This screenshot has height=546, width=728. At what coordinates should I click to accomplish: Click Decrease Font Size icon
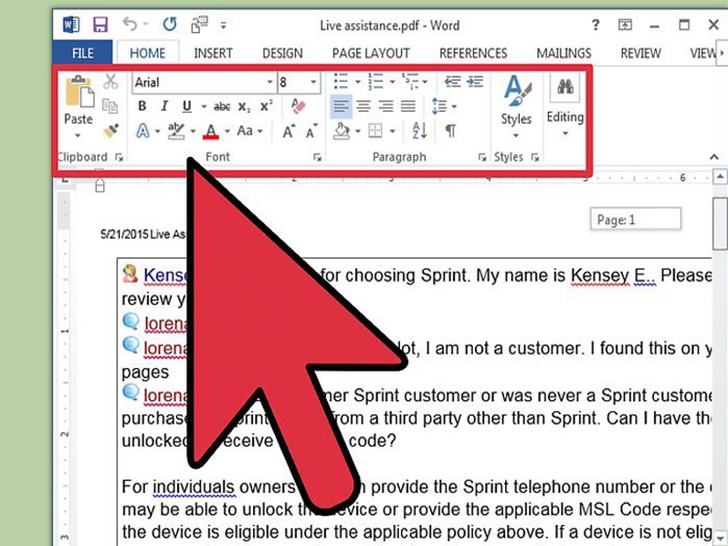coord(311,131)
